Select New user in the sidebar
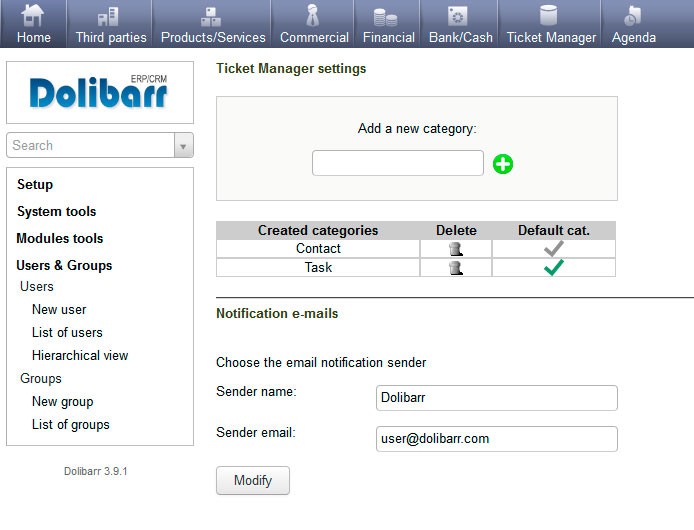The width and height of the screenshot is (694, 530). [59, 309]
